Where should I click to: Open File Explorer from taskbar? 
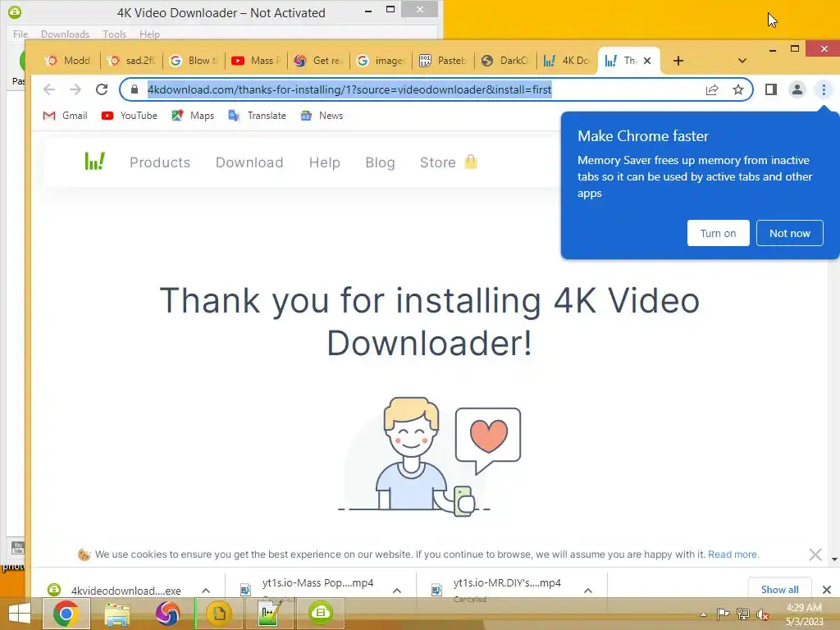pos(116,614)
